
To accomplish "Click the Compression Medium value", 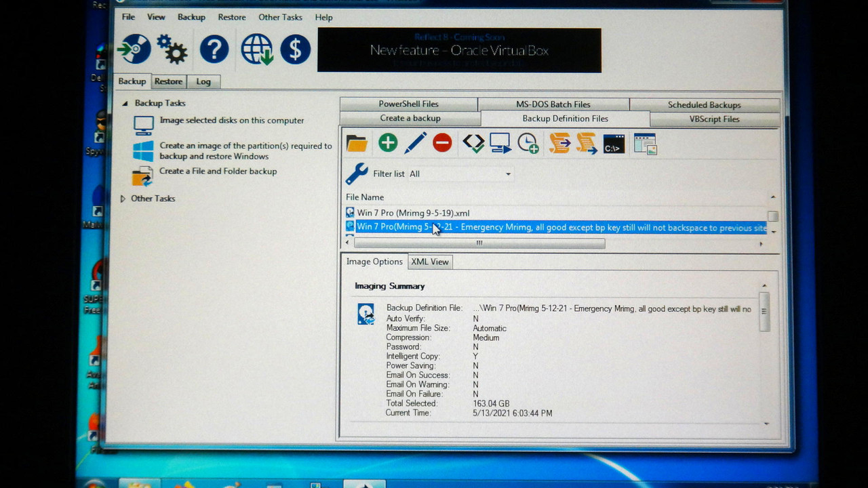I will click(x=486, y=338).
